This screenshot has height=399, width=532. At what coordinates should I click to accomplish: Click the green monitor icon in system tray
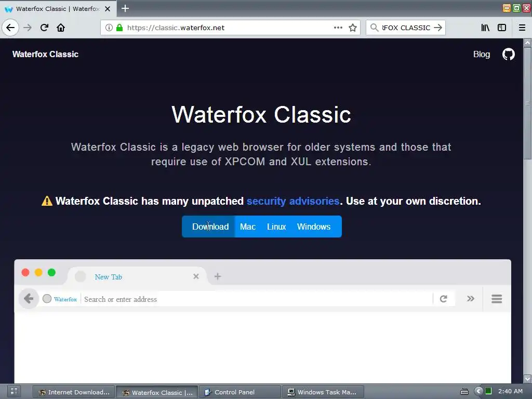click(x=488, y=391)
